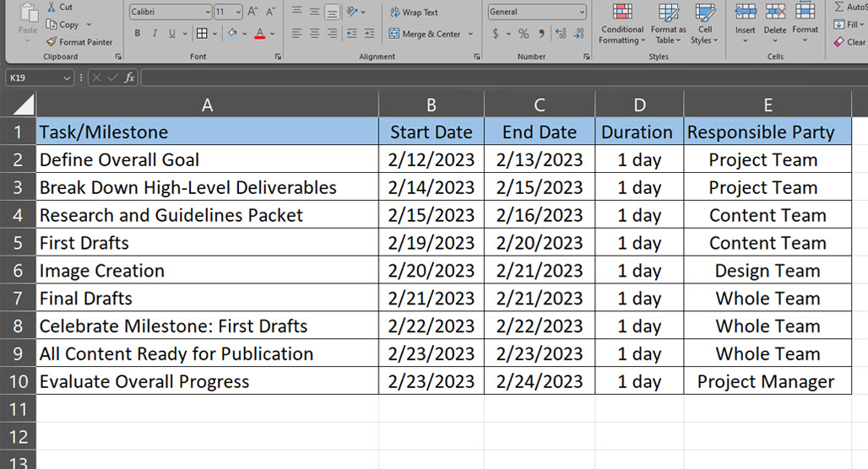Toggle Bold formatting
The height and width of the screenshot is (469, 868).
tap(138, 33)
